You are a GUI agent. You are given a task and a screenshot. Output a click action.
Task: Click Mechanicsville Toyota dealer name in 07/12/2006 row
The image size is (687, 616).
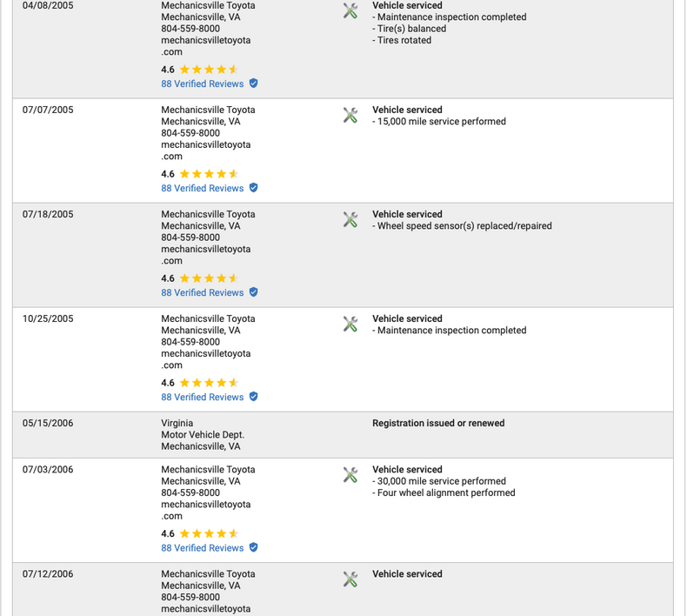208,574
